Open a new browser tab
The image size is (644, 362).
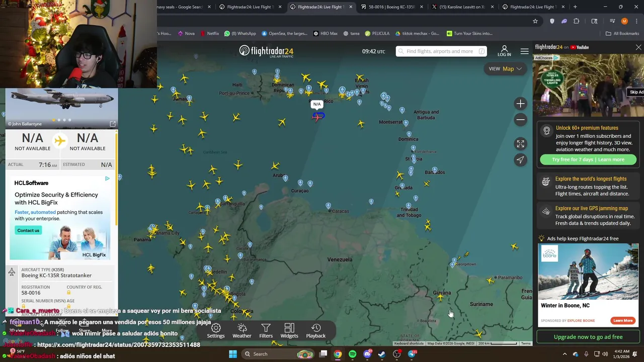(x=575, y=7)
